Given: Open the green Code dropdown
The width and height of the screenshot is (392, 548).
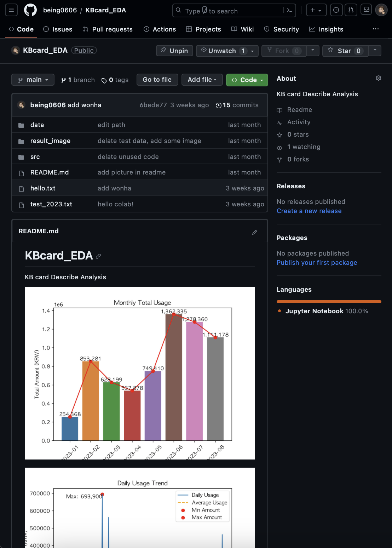Looking at the screenshot, I should coord(247,80).
